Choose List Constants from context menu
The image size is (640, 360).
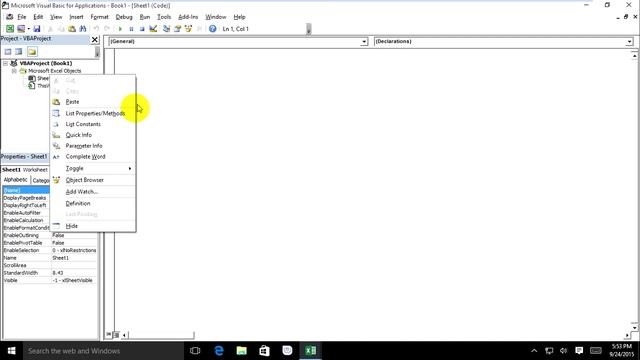click(x=93, y=124)
